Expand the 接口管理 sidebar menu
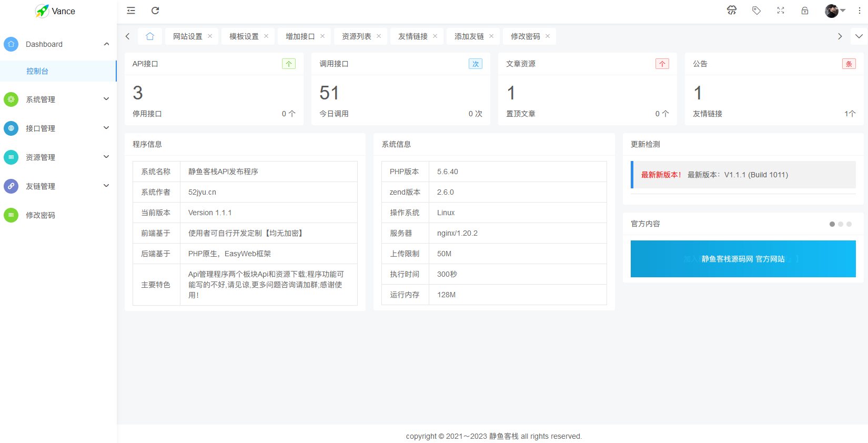 click(x=58, y=128)
